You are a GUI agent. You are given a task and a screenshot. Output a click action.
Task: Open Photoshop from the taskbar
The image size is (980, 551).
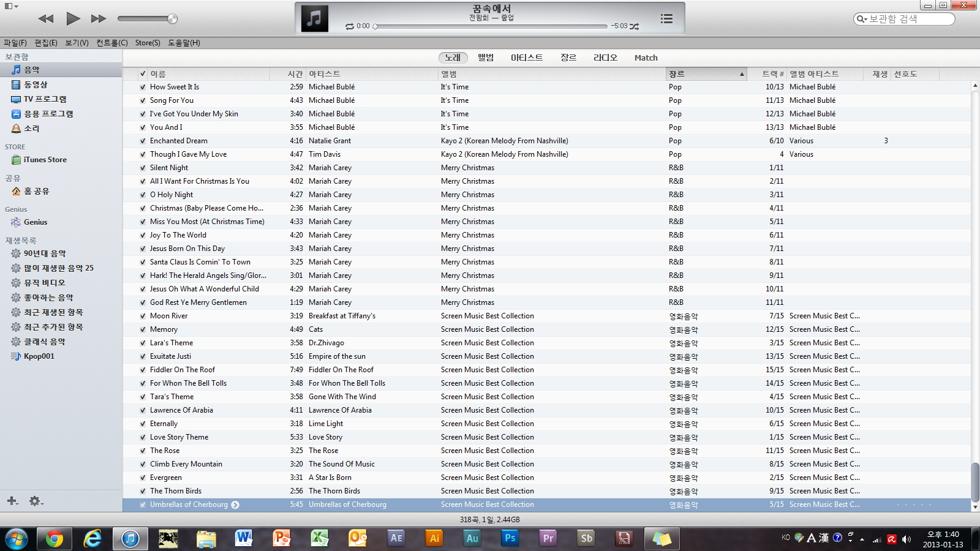pyautogui.click(x=510, y=539)
